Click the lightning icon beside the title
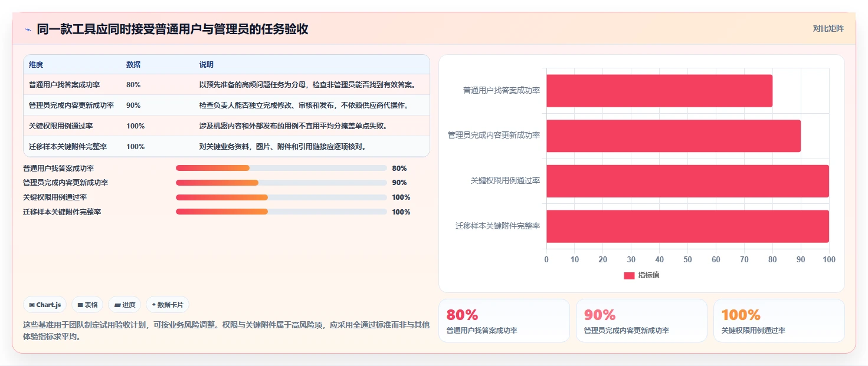This screenshot has height=366, width=868. pos(28,29)
